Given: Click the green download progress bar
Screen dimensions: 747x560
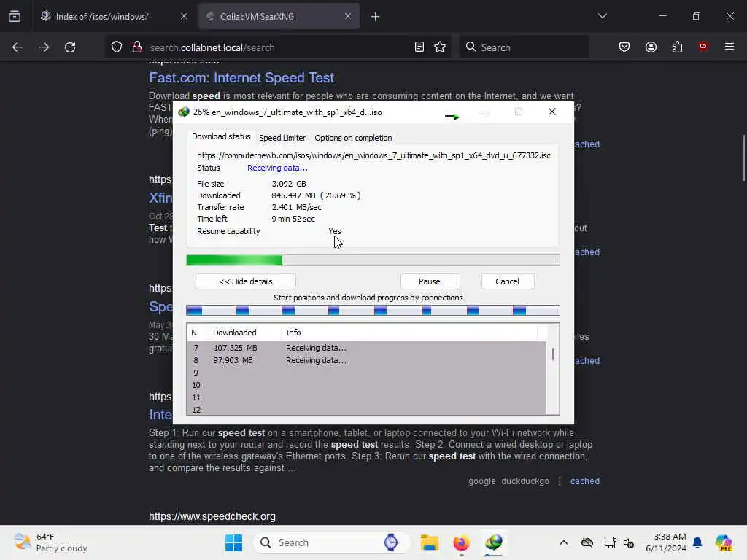Looking at the screenshot, I should [373, 260].
